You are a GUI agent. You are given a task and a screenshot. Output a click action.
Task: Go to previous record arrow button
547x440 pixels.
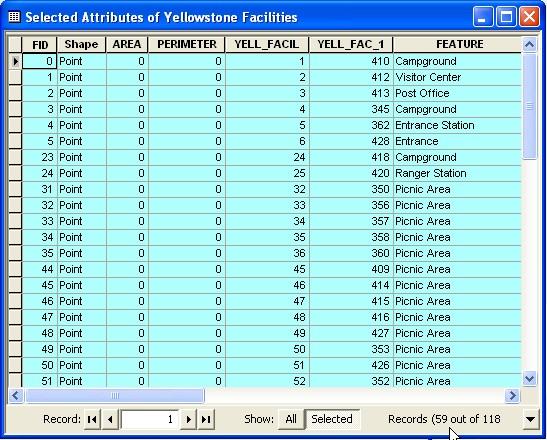(x=110, y=419)
